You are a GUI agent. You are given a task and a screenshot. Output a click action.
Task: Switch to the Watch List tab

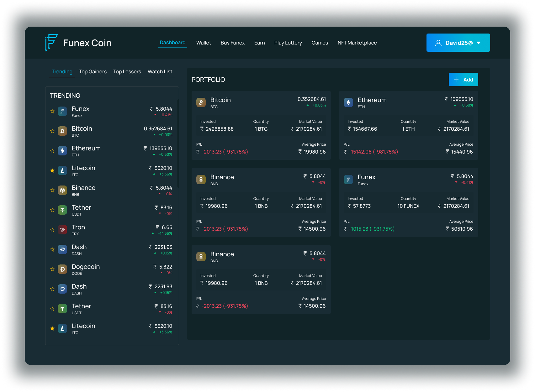(x=160, y=71)
